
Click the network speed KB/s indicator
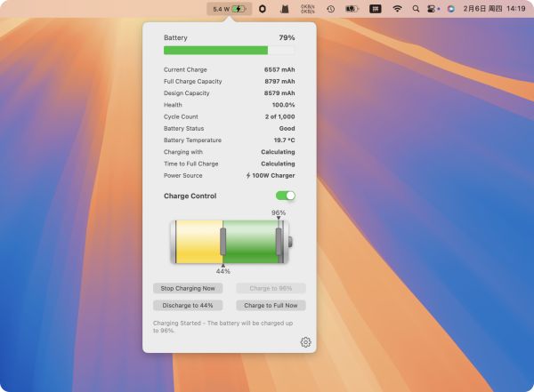(307, 9)
